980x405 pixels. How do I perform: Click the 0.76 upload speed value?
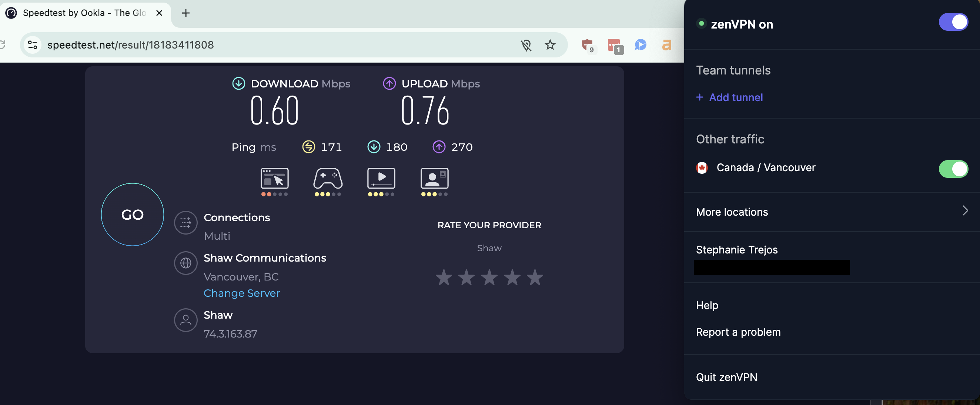click(425, 111)
